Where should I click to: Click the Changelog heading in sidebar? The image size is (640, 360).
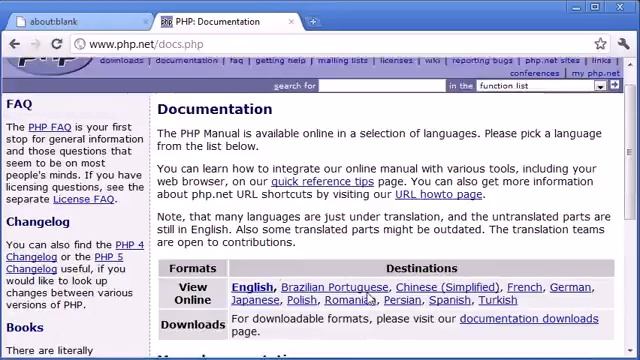click(x=38, y=222)
